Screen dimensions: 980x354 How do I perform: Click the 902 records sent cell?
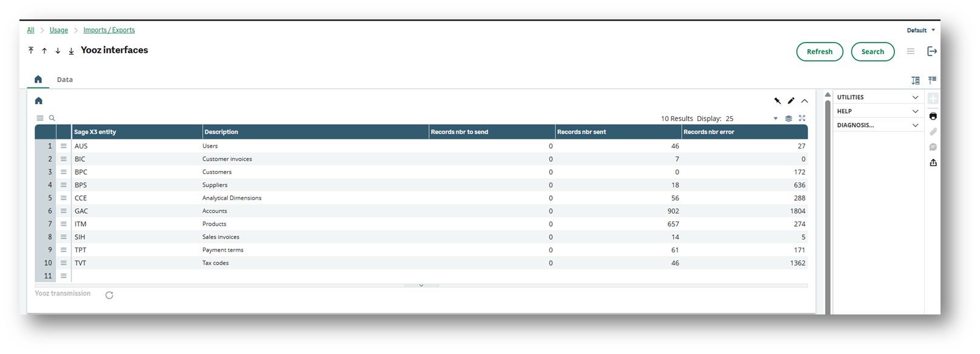(x=618, y=211)
